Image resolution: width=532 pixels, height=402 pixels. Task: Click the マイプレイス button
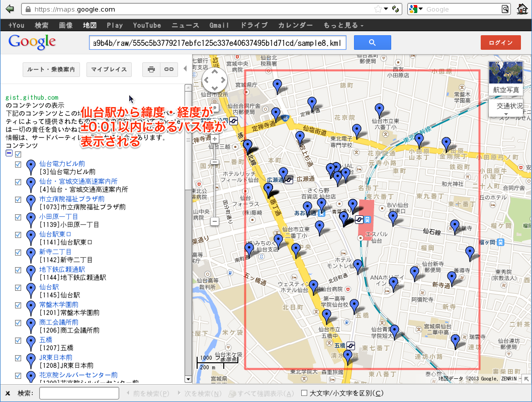[x=109, y=69]
